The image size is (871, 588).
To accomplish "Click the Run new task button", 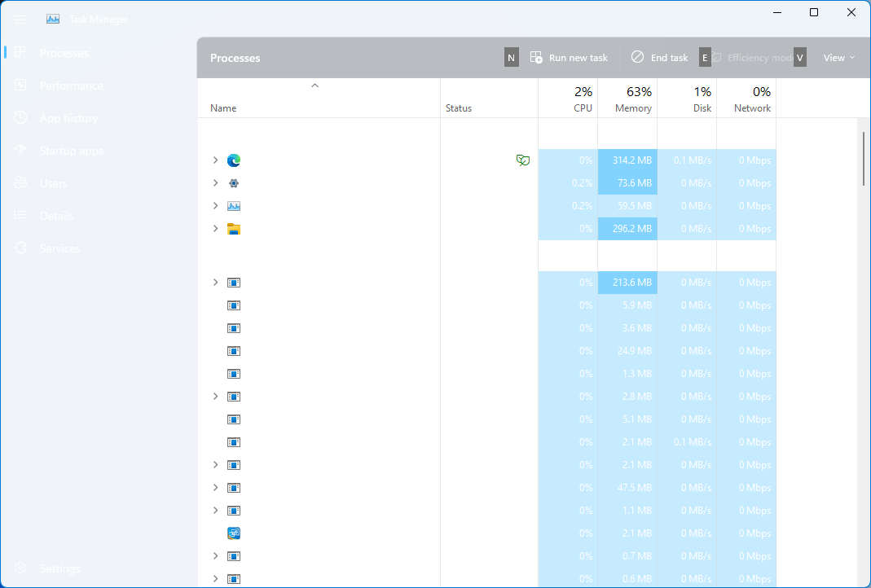I will coord(569,58).
